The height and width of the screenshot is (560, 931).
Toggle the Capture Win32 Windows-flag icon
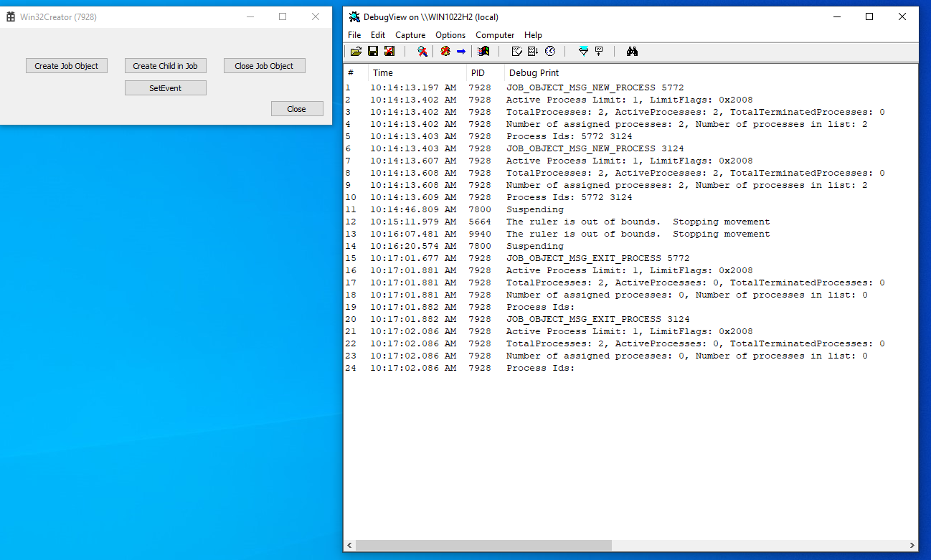click(483, 52)
